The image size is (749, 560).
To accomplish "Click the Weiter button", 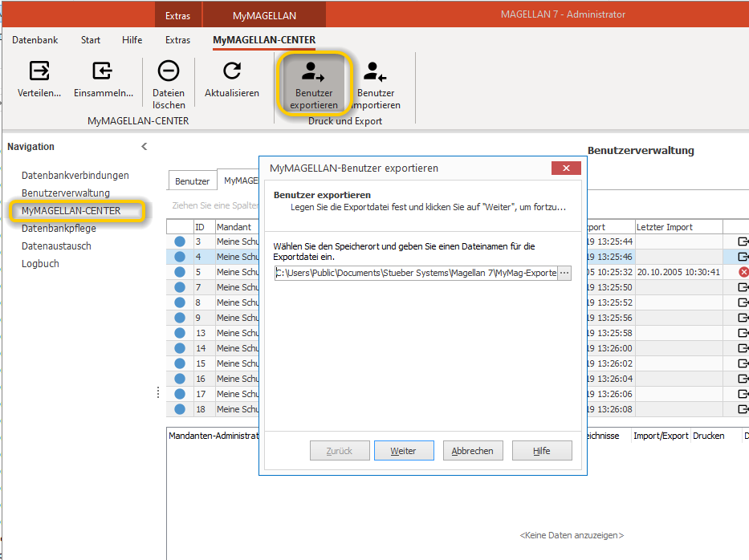I will (x=404, y=451).
